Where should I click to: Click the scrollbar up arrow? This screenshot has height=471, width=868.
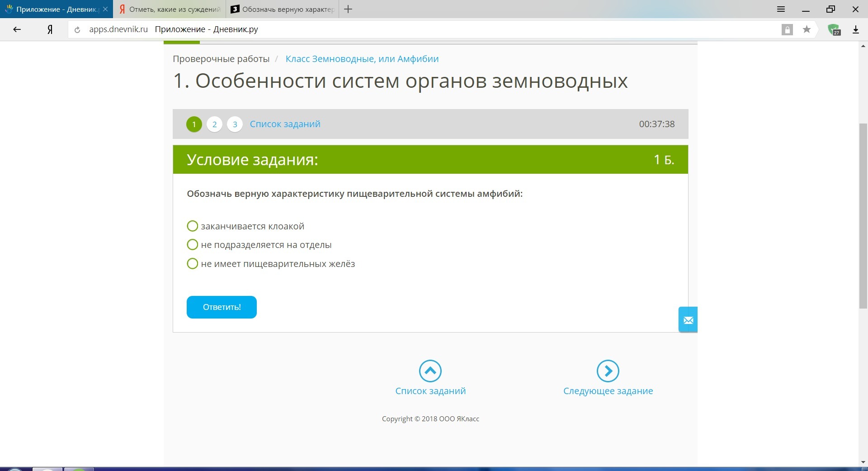click(863, 46)
